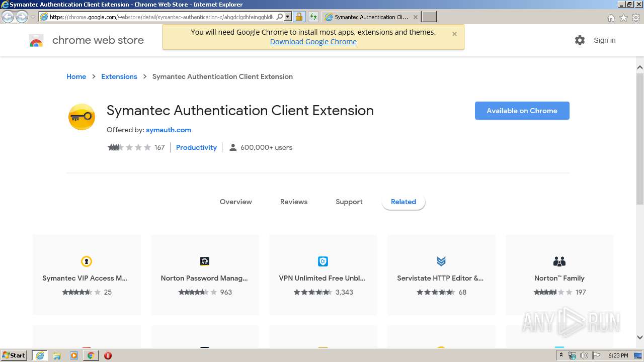Click the red Opera taskbar icon
The width and height of the screenshot is (644, 362).
(108, 355)
